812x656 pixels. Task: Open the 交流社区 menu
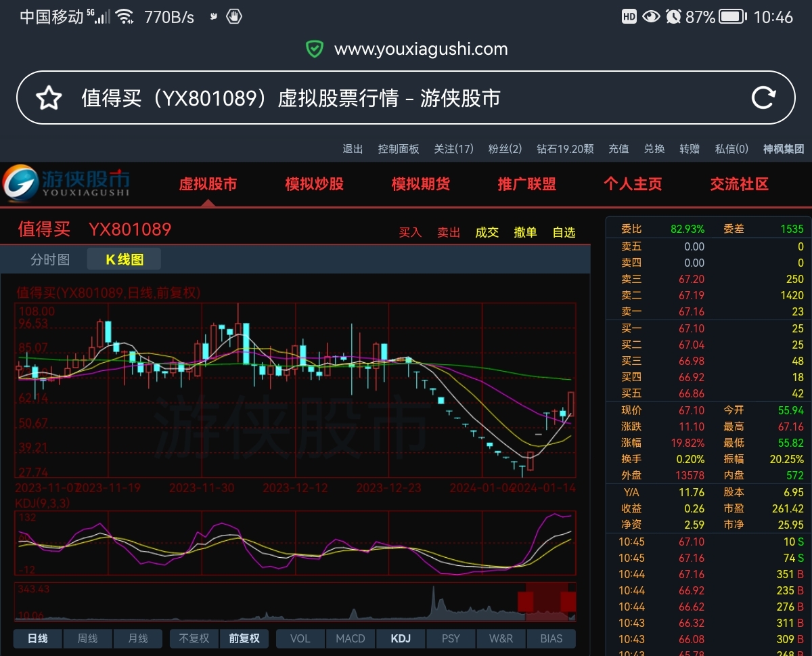click(x=739, y=184)
